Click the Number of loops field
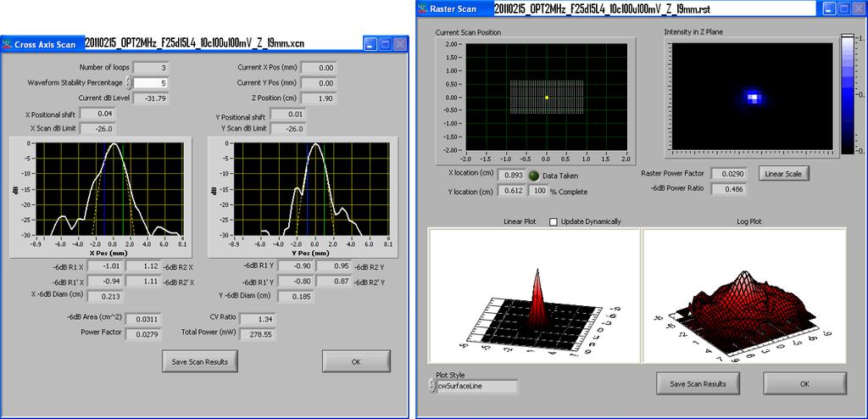The width and height of the screenshot is (868, 419). coord(151,68)
